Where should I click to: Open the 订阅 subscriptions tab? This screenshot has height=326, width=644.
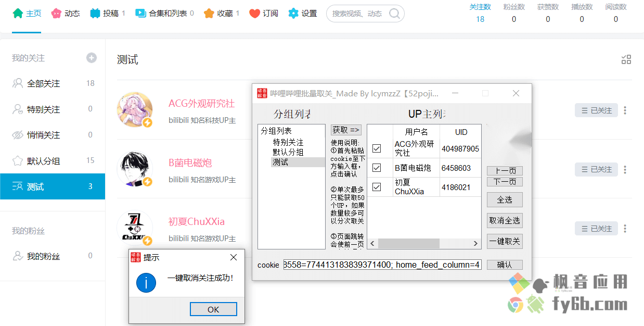[x=263, y=14]
